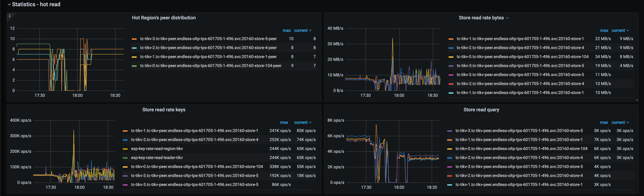Click the yellow series icon next to exp-key-rate-read-region-tikv

click(x=126, y=148)
